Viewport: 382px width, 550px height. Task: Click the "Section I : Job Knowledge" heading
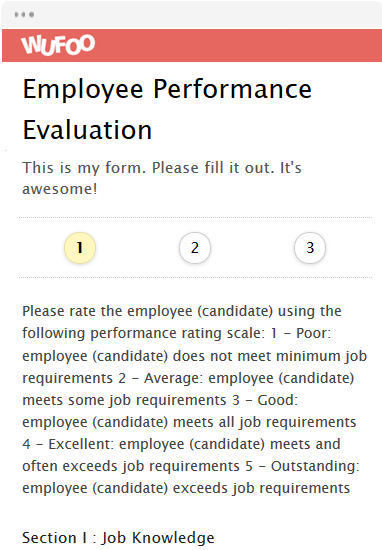pyautogui.click(x=118, y=538)
